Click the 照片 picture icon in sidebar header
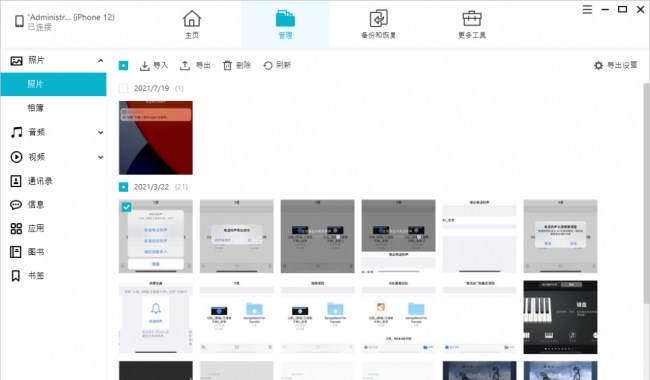 pyautogui.click(x=16, y=61)
